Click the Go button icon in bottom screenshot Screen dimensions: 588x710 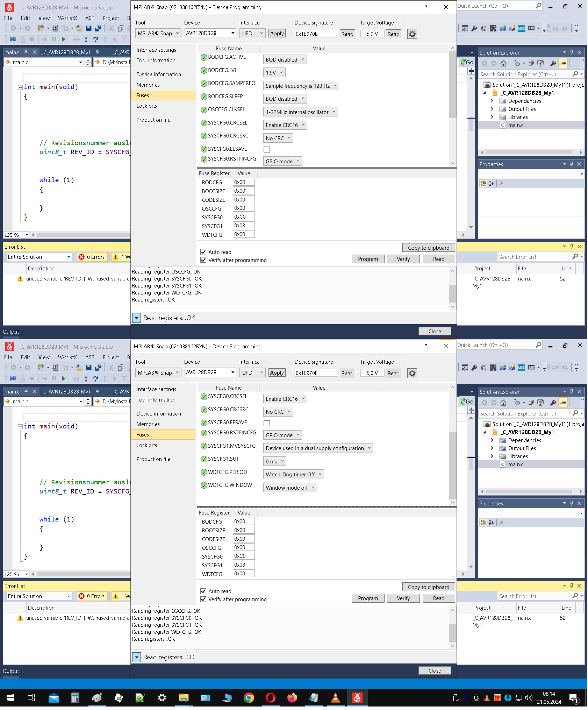point(467,402)
